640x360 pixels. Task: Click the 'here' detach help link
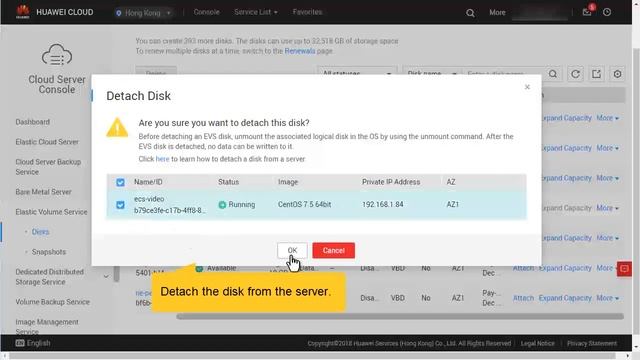tap(162, 159)
